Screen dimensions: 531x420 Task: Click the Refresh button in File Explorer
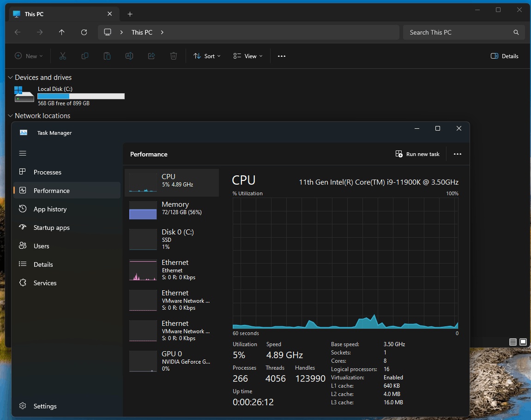tap(84, 32)
